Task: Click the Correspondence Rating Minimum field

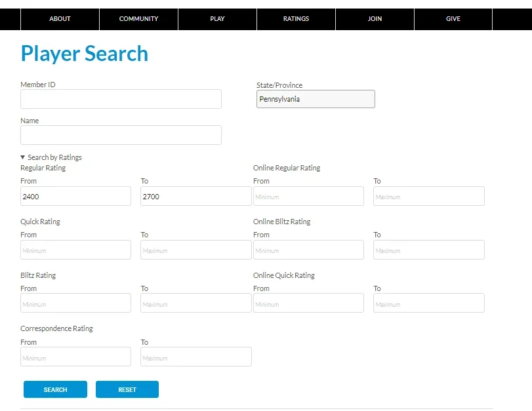Action: point(75,356)
